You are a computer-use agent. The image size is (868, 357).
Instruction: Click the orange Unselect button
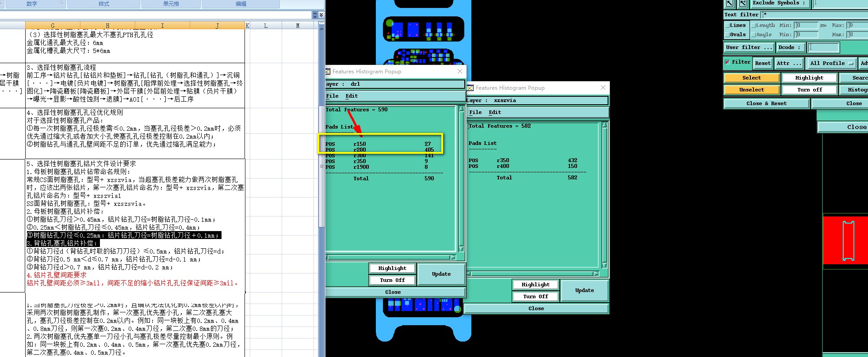coord(752,90)
